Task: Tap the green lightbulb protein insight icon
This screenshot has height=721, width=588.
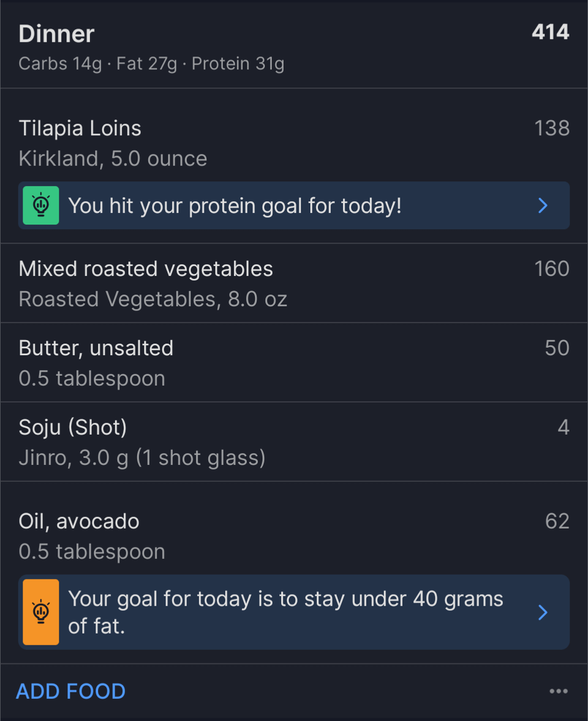Action: (41, 205)
